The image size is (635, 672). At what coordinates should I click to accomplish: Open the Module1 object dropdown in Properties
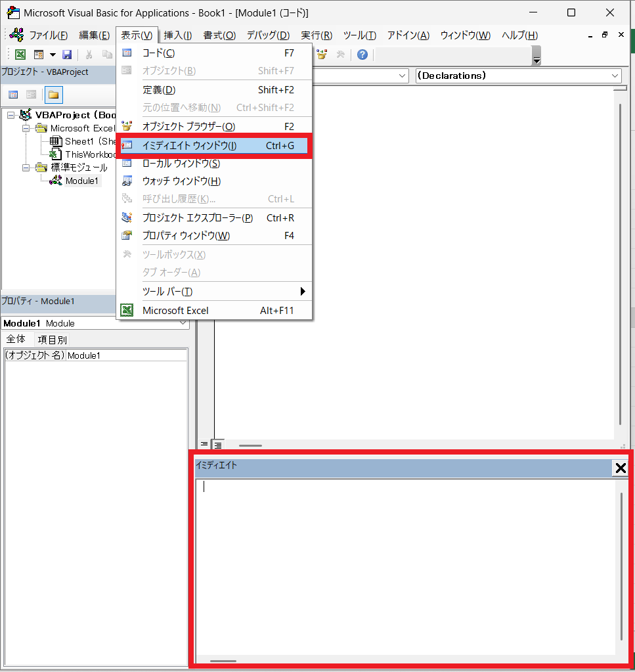183,323
